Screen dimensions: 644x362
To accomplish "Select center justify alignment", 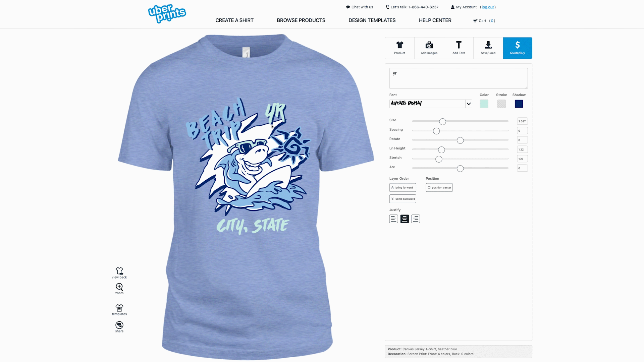I will (404, 218).
